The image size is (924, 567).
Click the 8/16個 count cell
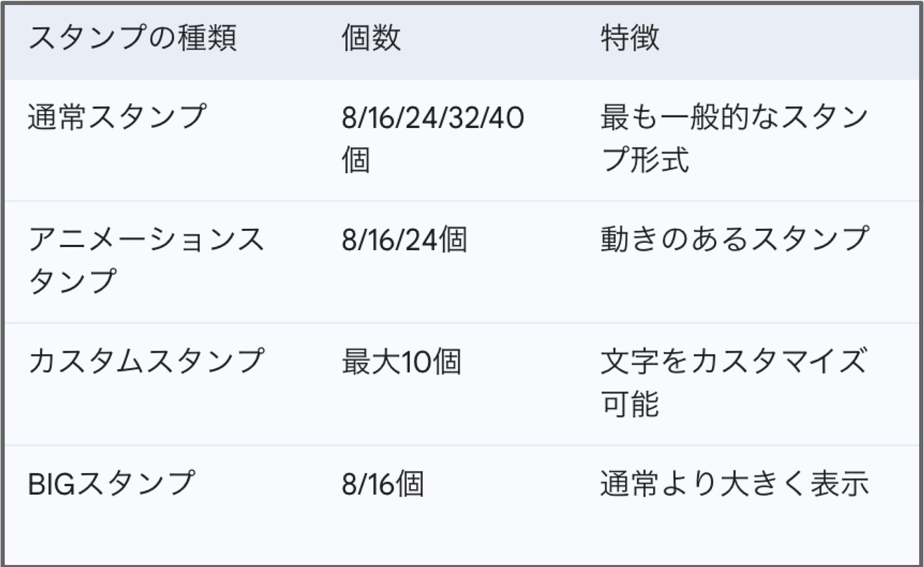(x=382, y=484)
